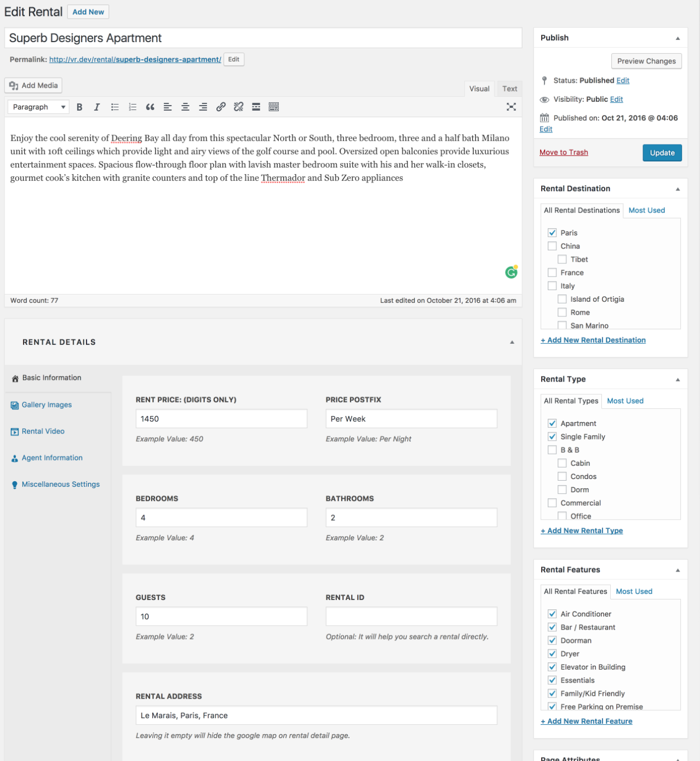
Task: Collapse the Rental Destination panel
Action: (678, 189)
